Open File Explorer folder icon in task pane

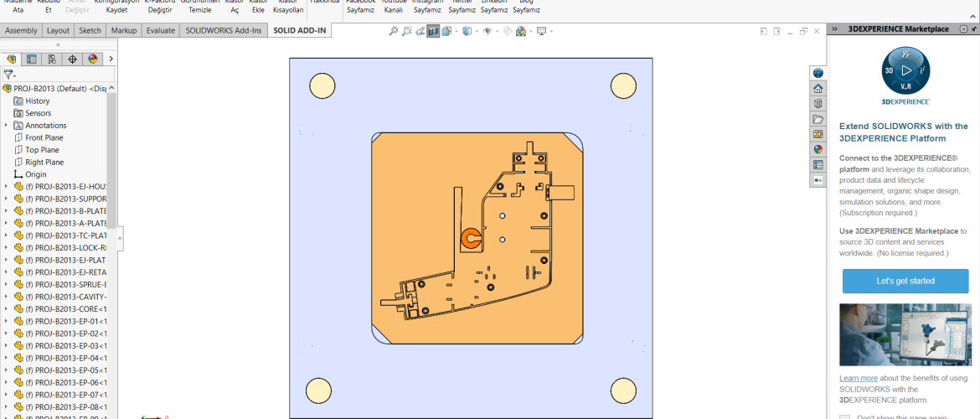point(818,119)
